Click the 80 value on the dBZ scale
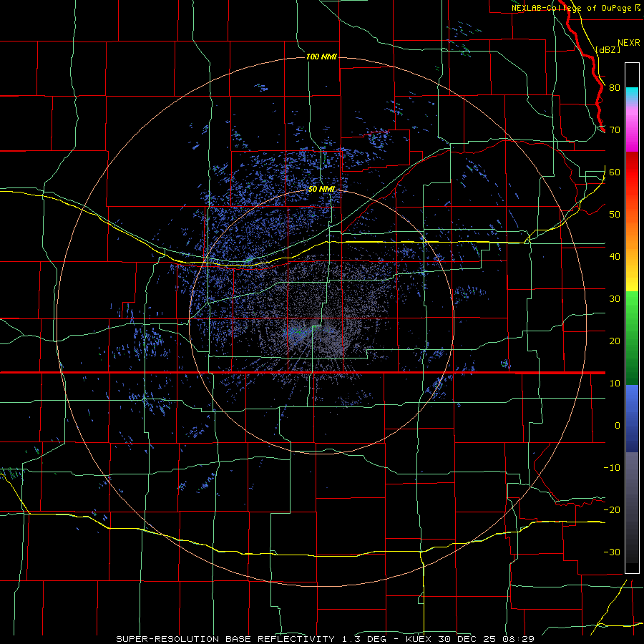The image size is (644, 644). [615, 88]
